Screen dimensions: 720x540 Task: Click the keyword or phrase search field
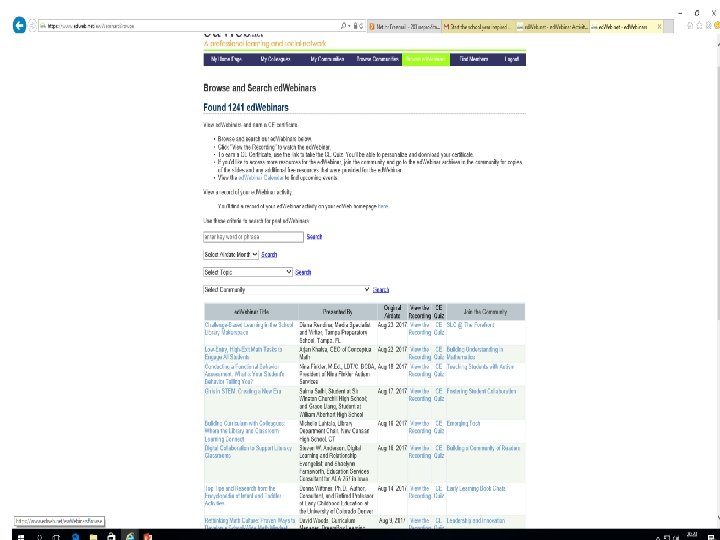(253, 237)
